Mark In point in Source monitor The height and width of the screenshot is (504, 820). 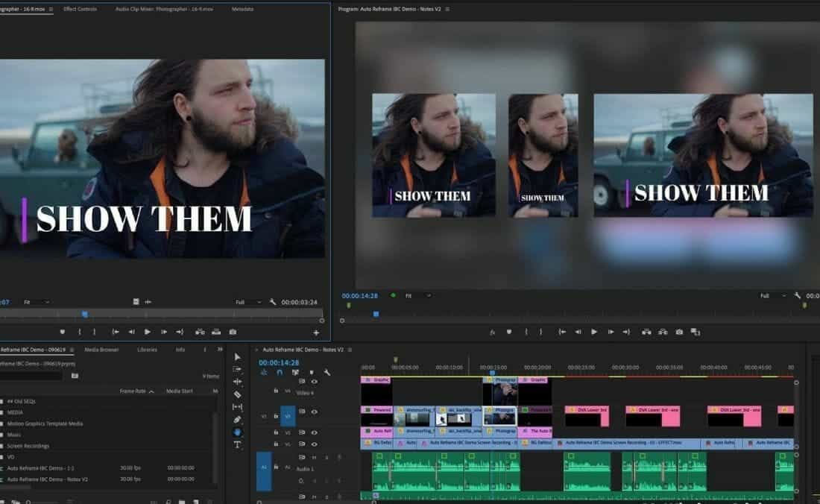pyautogui.click(x=80, y=332)
